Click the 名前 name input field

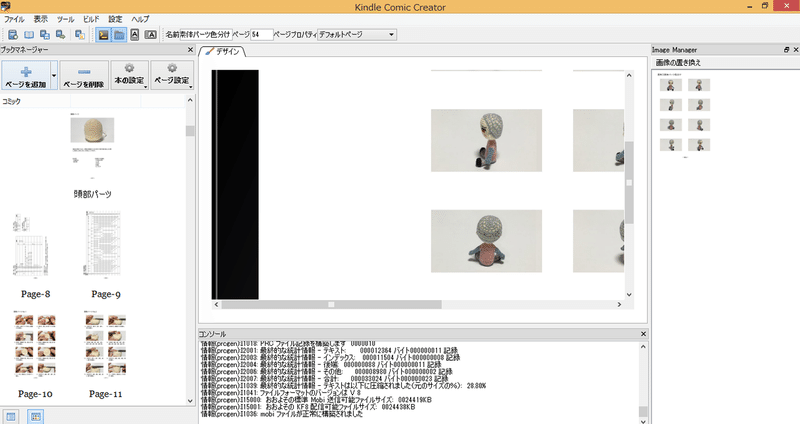[206, 35]
